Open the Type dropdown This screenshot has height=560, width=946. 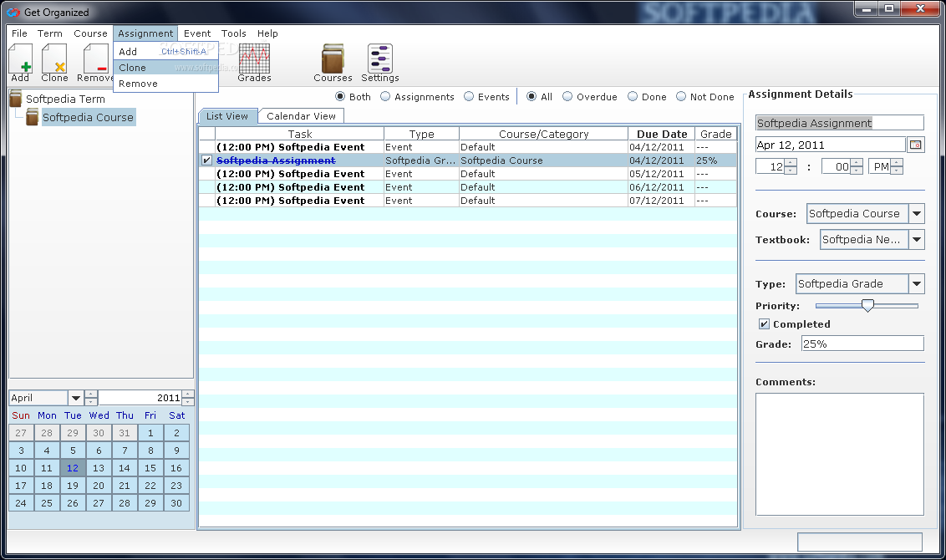[917, 283]
